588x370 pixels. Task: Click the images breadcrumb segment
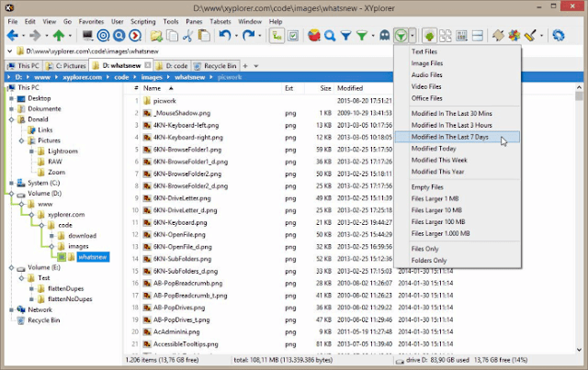(152, 77)
